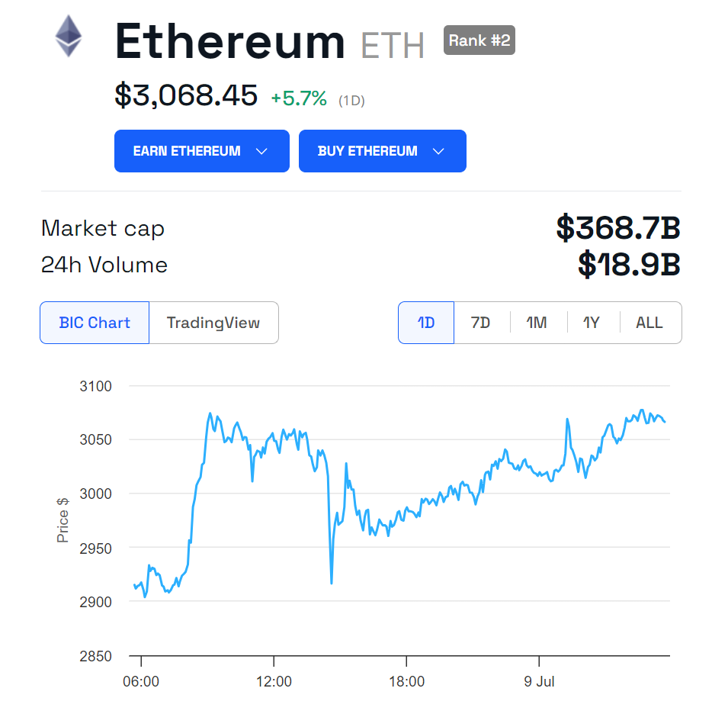Click the Ethereum diamond logo icon

pos(69,36)
